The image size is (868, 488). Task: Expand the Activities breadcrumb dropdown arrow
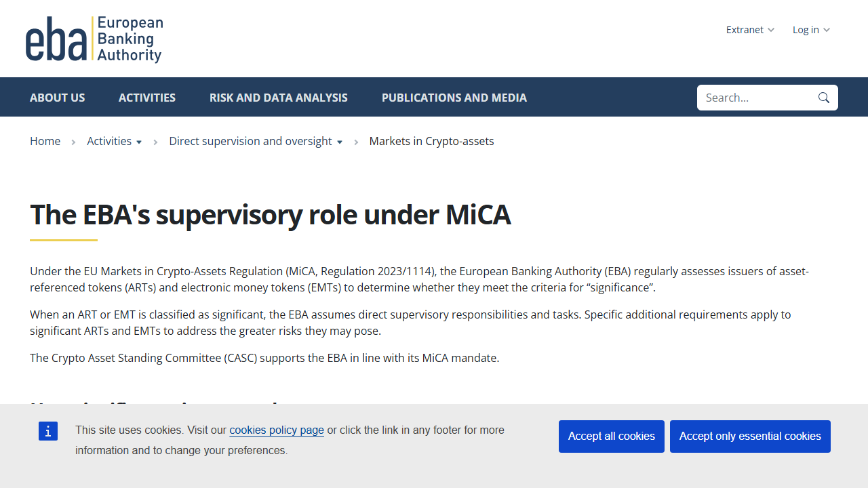point(139,142)
